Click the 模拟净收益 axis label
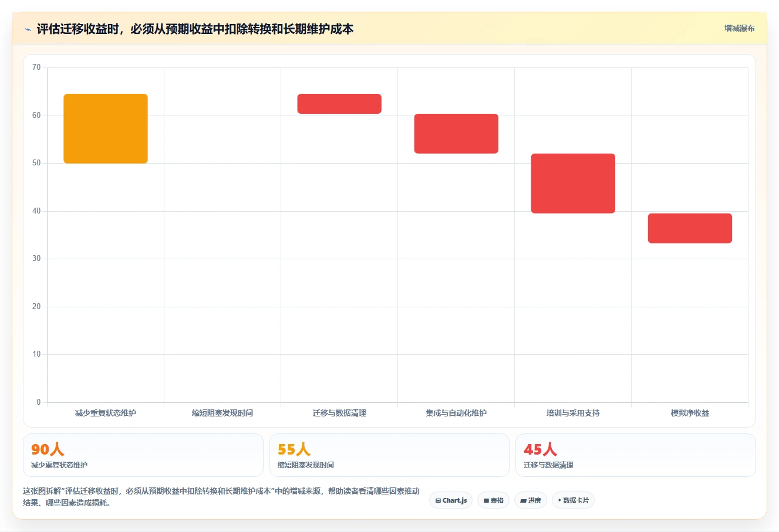Image resolution: width=779 pixels, height=532 pixels. click(690, 413)
